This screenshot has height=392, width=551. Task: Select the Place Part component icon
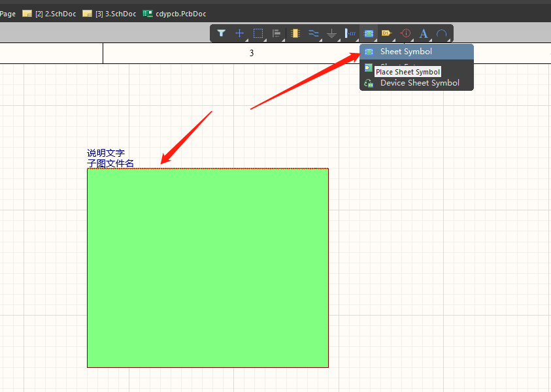pyautogui.click(x=295, y=33)
